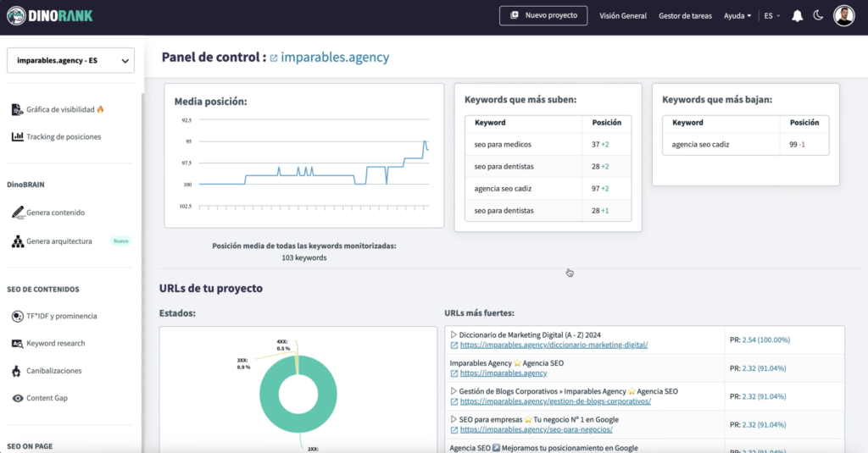This screenshot has width=868, height=453.
Task: Click the Nuevo proyecto button
Action: pos(542,15)
